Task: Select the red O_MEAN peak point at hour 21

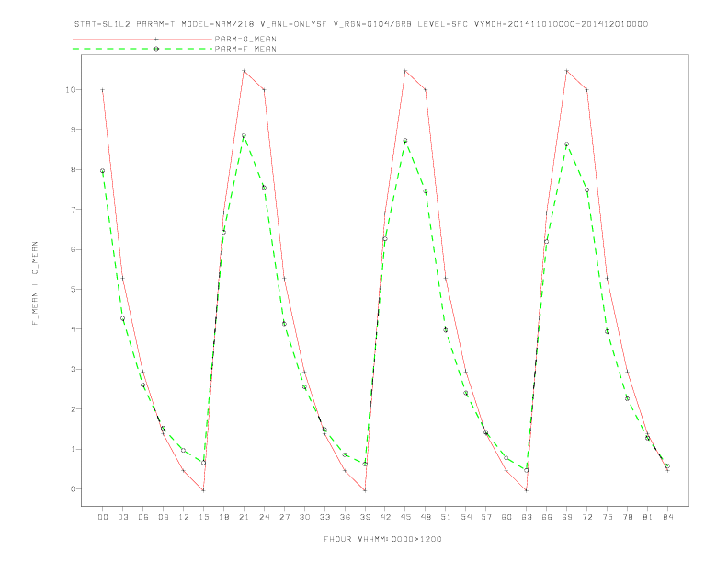Action: point(244,71)
